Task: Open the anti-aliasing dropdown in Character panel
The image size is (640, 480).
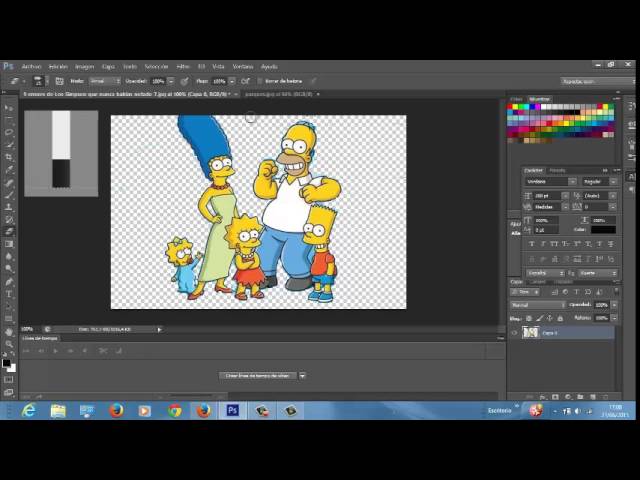Action: [x=598, y=273]
